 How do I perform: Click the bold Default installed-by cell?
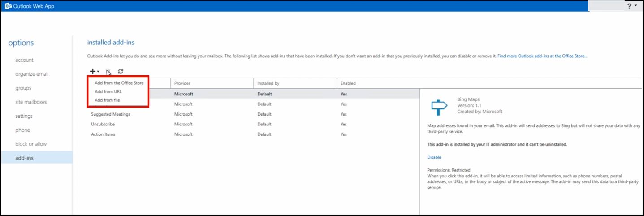pos(265,94)
